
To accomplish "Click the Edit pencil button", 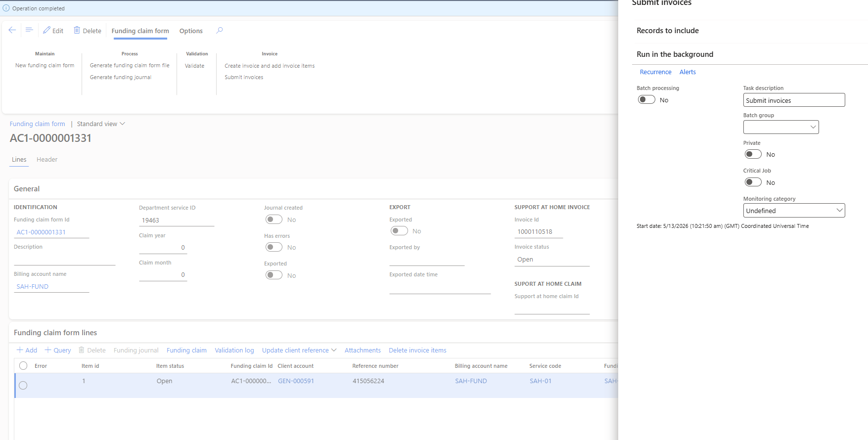I will coord(53,31).
